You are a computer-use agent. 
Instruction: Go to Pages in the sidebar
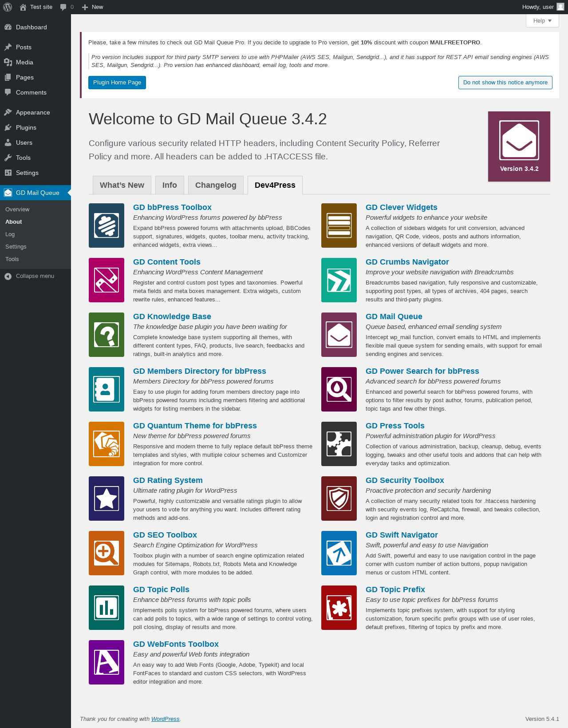(x=35, y=77)
